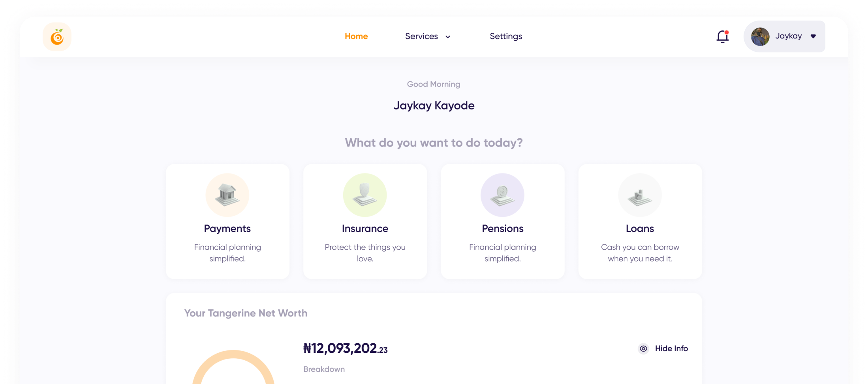
Task: Toggle the eye icon to hide info
Action: tap(643, 348)
